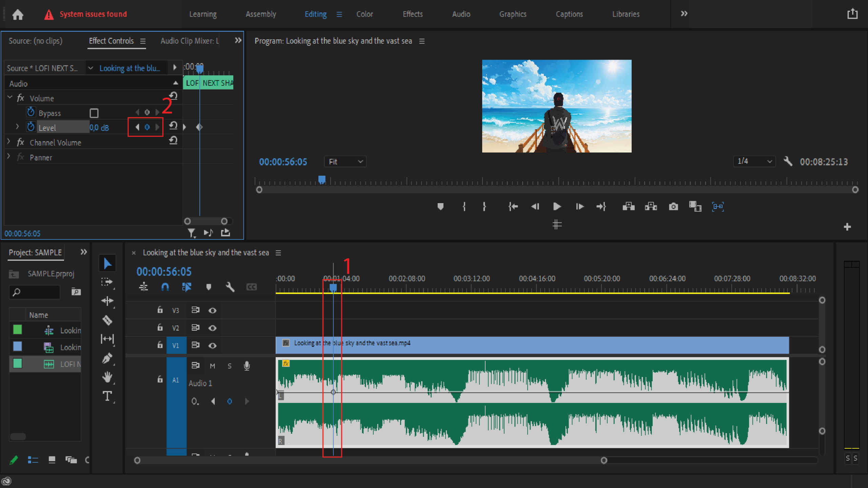Open the 1/4 playback resolution dropdown

754,161
